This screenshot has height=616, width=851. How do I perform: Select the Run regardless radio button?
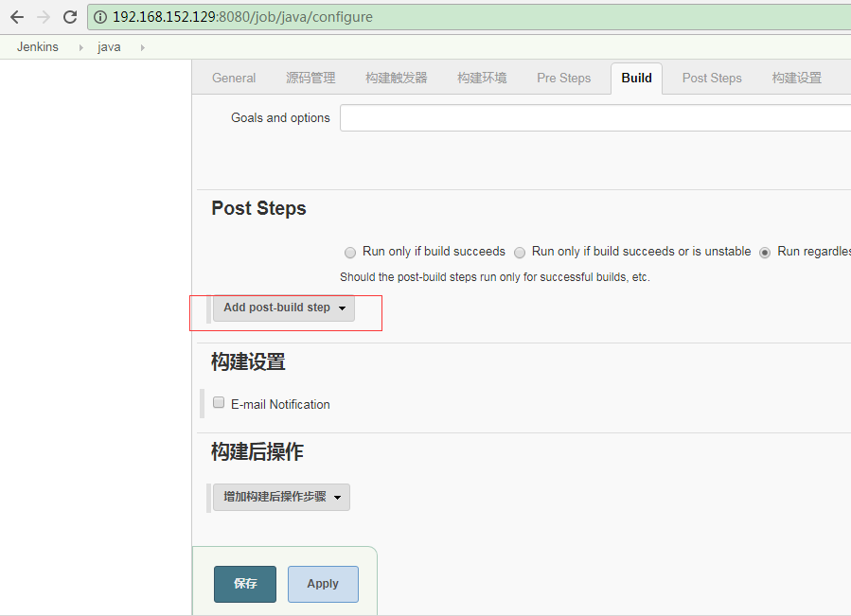(x=765, y=253)
